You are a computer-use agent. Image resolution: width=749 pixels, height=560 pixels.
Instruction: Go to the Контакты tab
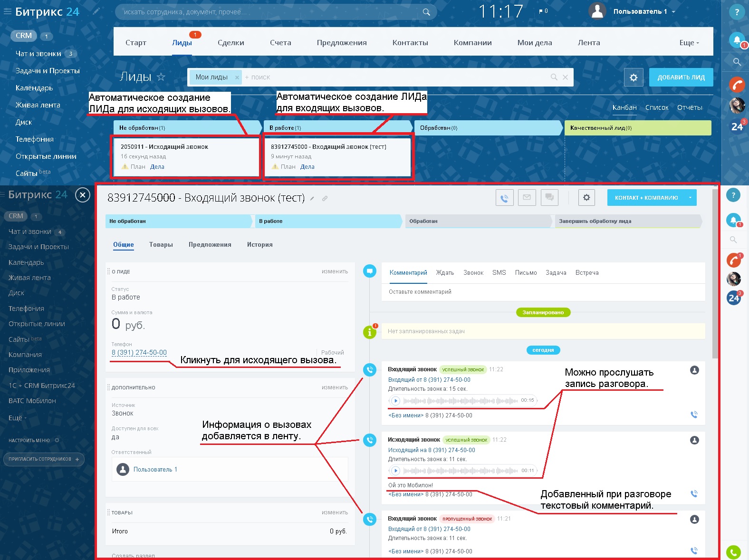click(410, 43)
